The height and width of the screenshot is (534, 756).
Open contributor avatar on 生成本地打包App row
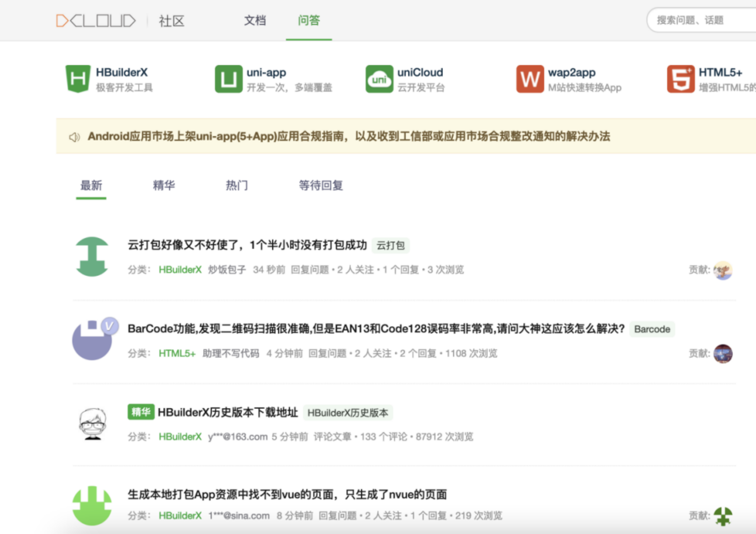click(723, 516)
